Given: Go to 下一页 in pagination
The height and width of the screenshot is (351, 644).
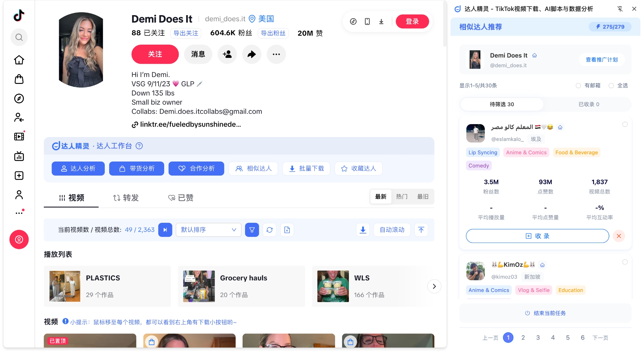Looking at the screenshot, I should coord(600,338).
